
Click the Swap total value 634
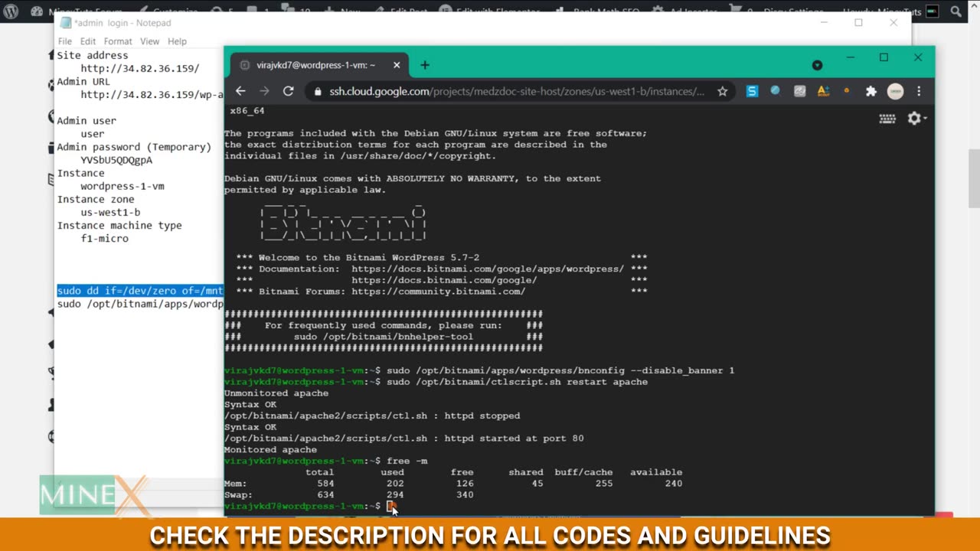click(x=325, y=494)
